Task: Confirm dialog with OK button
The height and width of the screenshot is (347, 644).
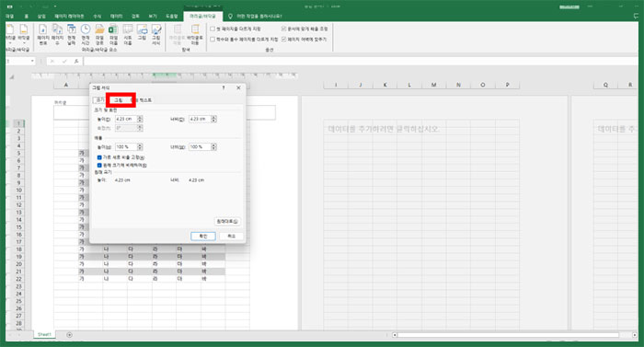Action: click(x=203, y=236)
